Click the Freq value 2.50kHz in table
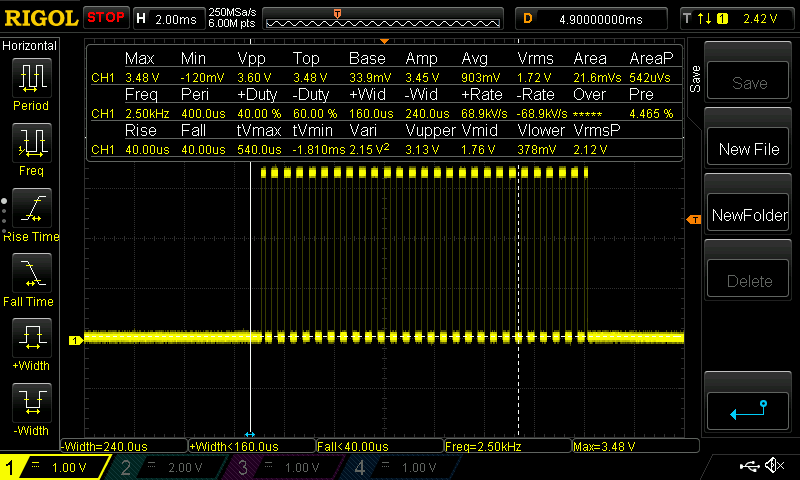The width and height of the screenshot is (800, 480). tap(147, 114)
